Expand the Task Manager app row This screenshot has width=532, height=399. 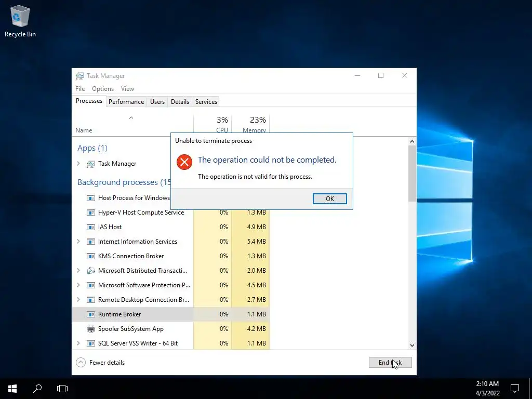coord(78,164)
